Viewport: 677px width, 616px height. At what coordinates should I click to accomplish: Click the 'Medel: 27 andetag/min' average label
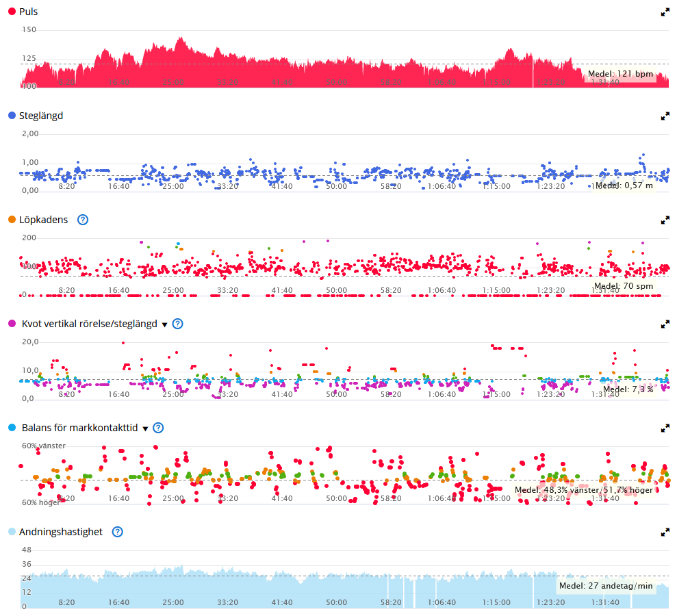[606, 586]
